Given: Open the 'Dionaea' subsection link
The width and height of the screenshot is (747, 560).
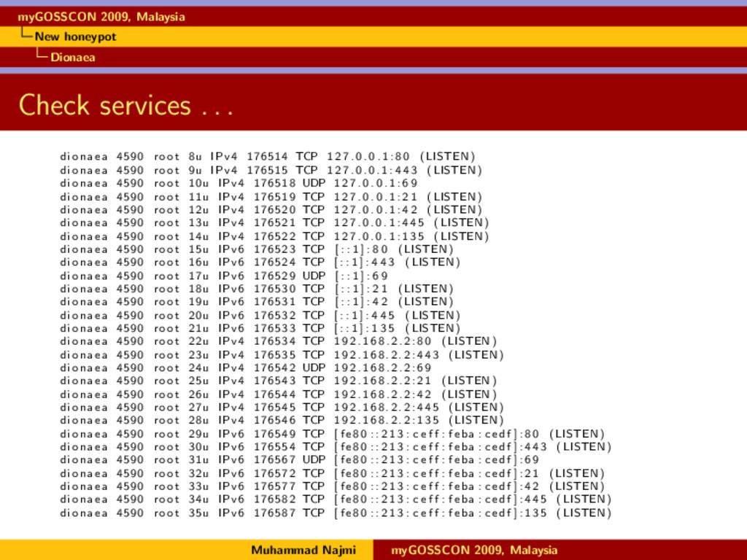Looking at the screenshot, I should (x=72, y=57).
